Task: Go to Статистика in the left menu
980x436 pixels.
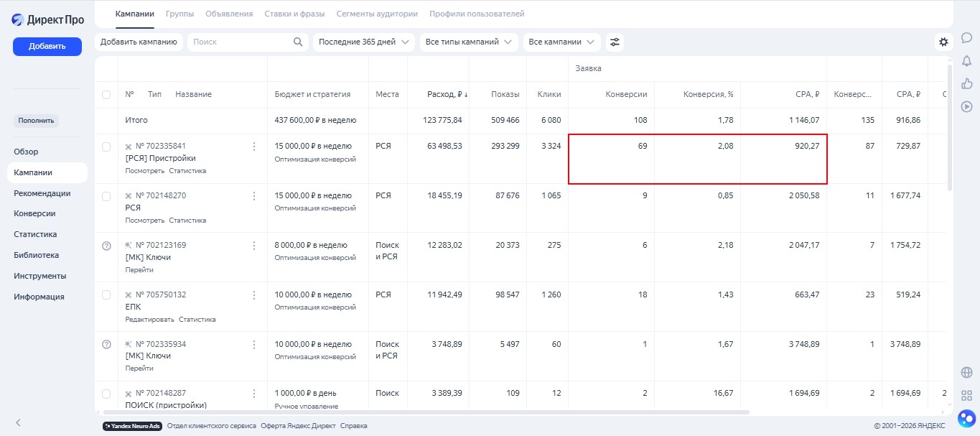Action: [x=35, y=234]
